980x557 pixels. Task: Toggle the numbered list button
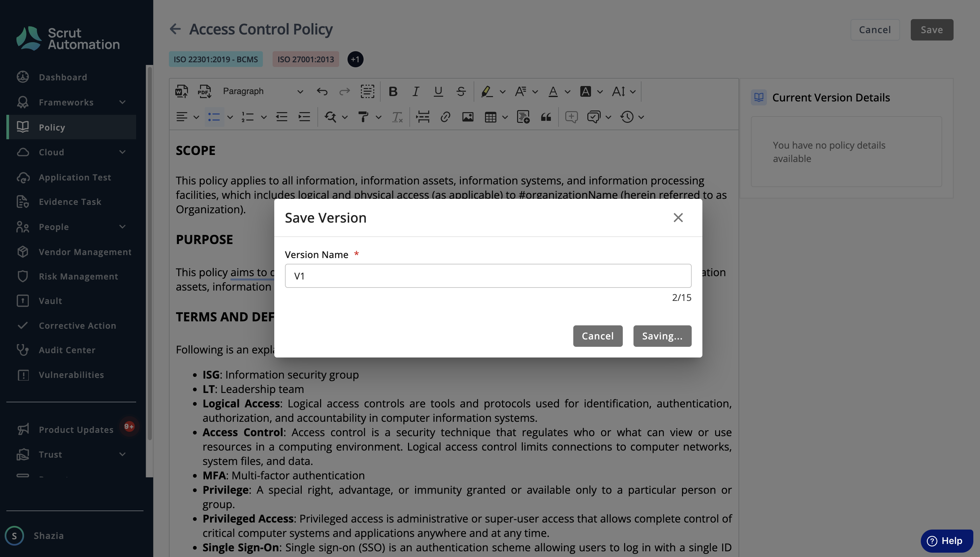tap(248, 117)
